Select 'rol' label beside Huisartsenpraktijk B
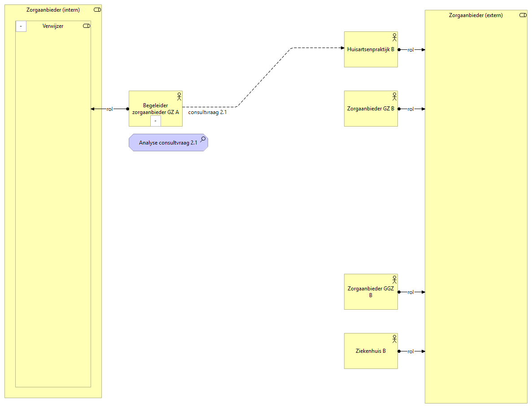The height and width of the screenshot is (408, 532). (x=410, y=50)
